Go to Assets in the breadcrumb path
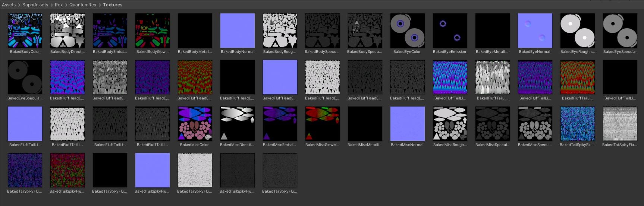This screenshot has height=206, width=644. coord(9,5)
